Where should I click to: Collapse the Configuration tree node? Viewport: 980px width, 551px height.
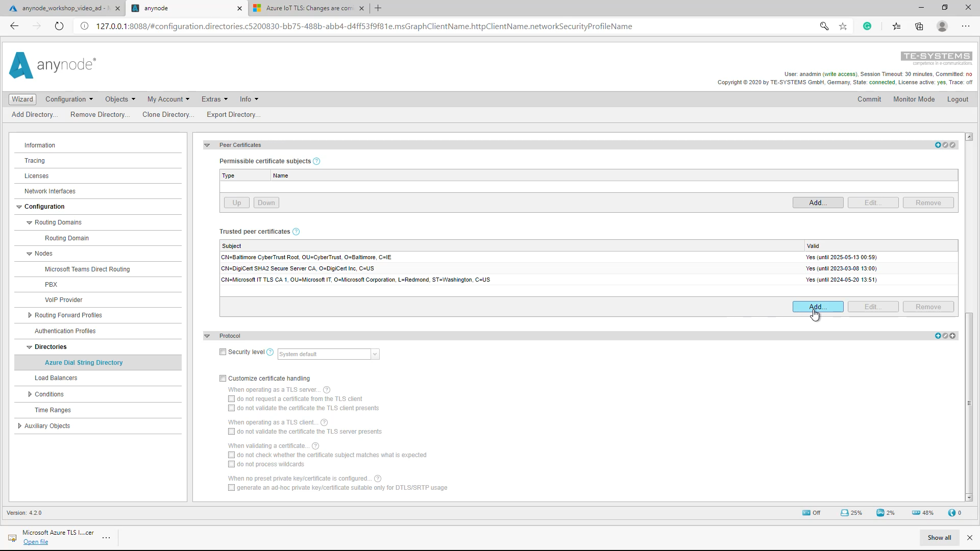pyautogui.click(x=19, y=207)
